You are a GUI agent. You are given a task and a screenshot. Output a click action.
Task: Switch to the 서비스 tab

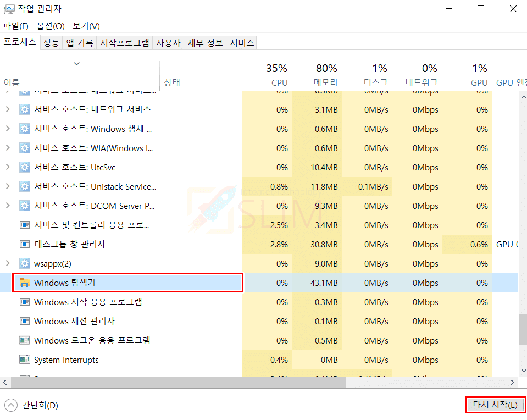242,43
